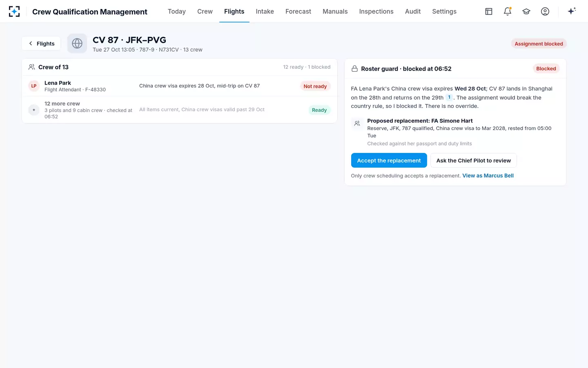Click the Crew of 13 heading
The height and width of the screenshot is (368, 588).
(53, 67)
